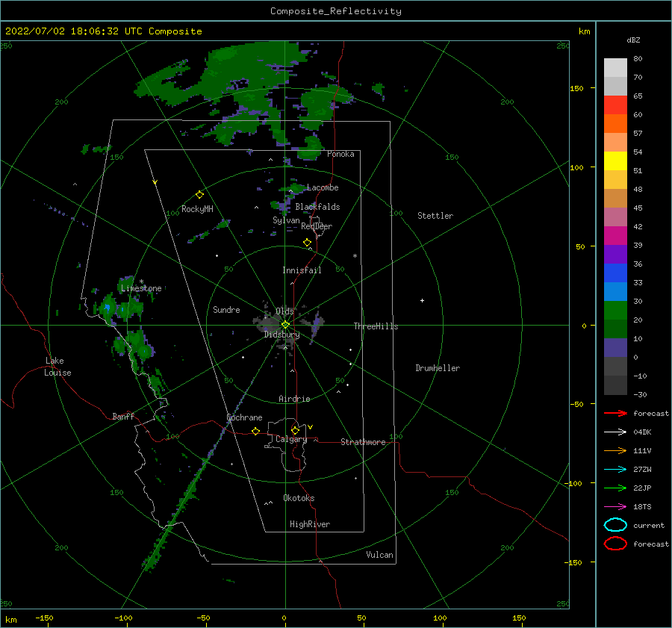Click the red forecast arrow in legend

[615, 413]
